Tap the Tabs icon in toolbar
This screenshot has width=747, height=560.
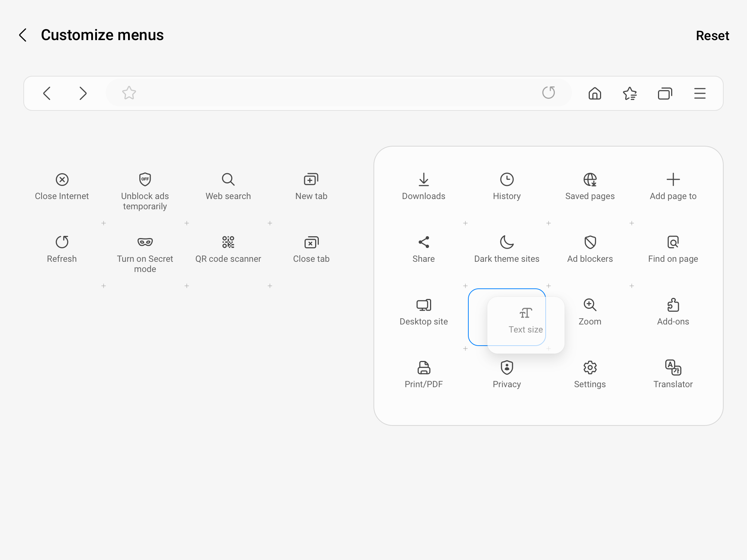click(665, 93)
